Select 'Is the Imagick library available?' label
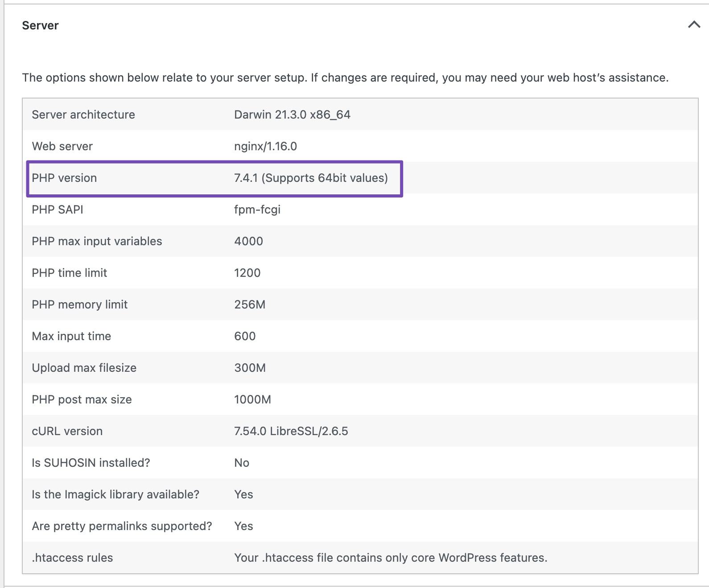 tap(115, 494)
